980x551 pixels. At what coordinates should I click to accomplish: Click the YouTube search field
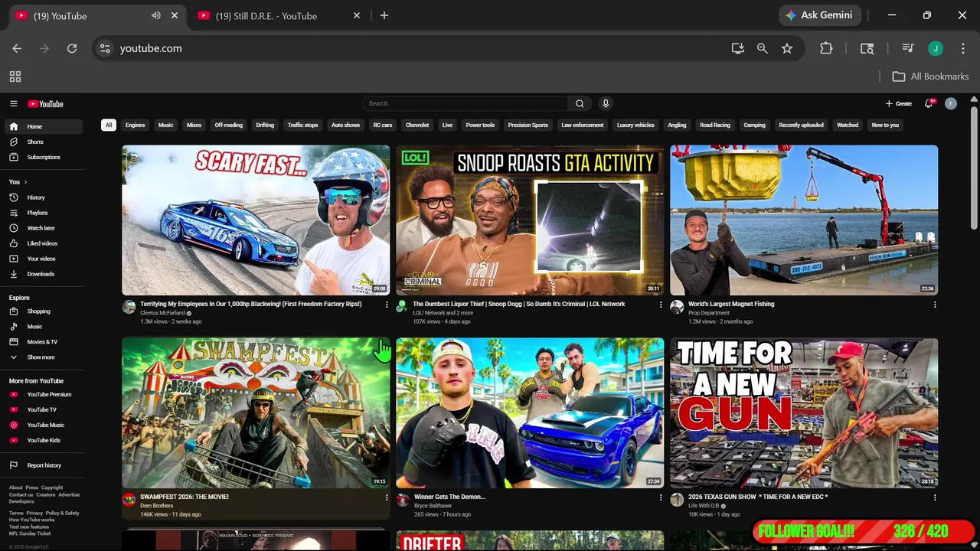point(465,103)
